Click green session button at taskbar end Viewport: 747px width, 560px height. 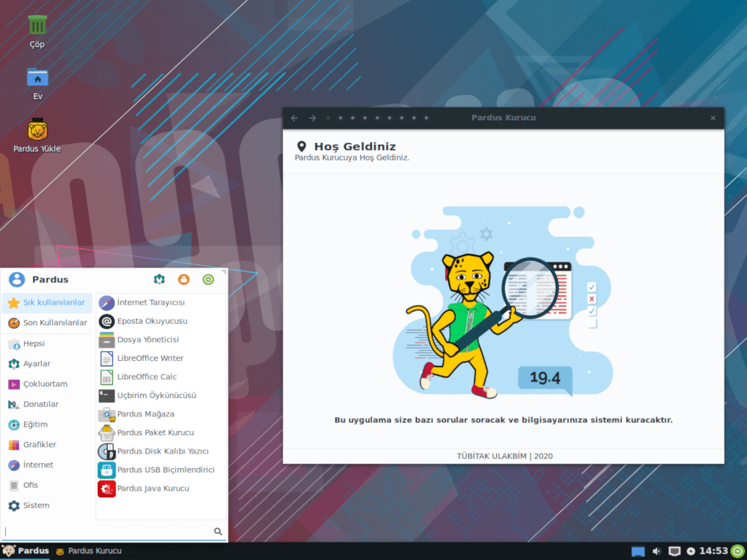coord(738,551)
